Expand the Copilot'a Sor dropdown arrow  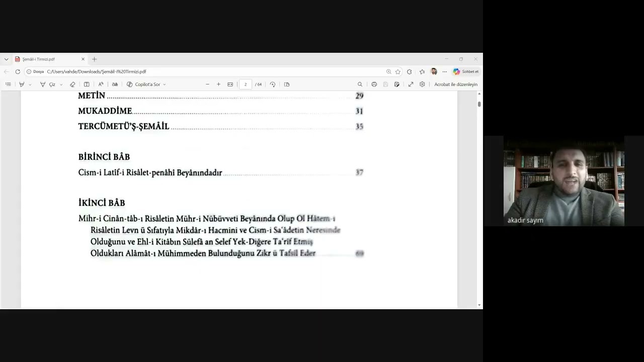[x=165, y=84]
